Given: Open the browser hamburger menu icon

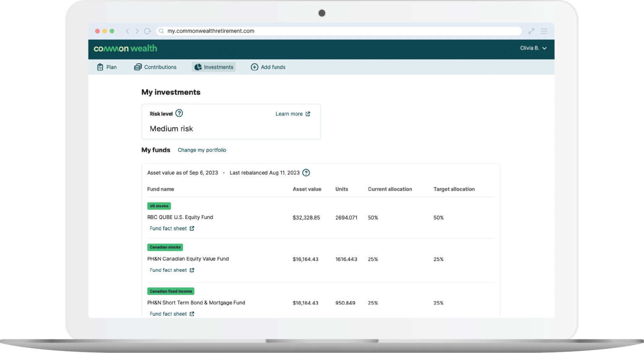Looking at the screenshot, I should (x=544, y=31).
